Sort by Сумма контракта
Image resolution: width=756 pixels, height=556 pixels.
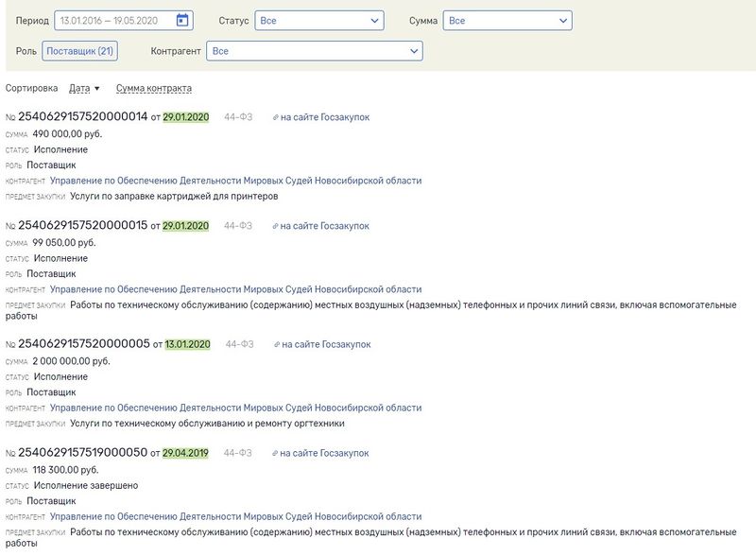(x=154, y=88)
